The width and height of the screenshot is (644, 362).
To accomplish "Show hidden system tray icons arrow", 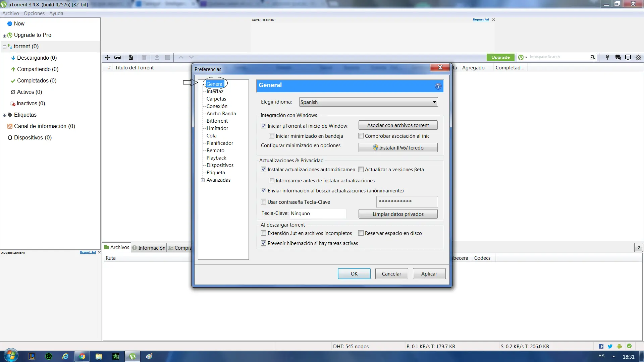I will pos(613,357).
